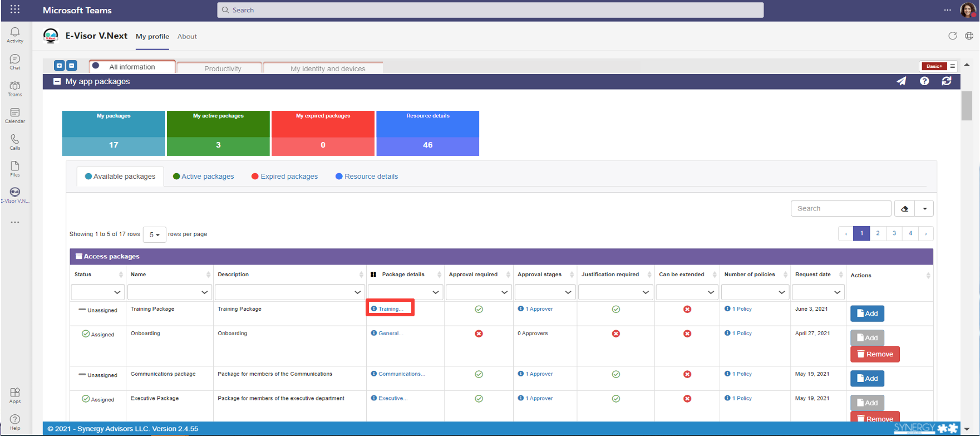Switch to the Productivity tab
980x436 pixels.
[x=223, y=68]
